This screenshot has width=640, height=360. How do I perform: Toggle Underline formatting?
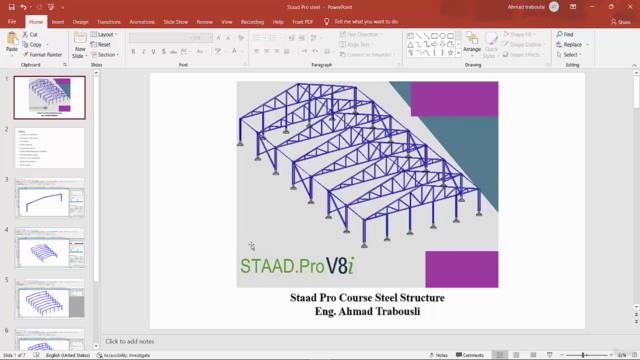[153, 51]
